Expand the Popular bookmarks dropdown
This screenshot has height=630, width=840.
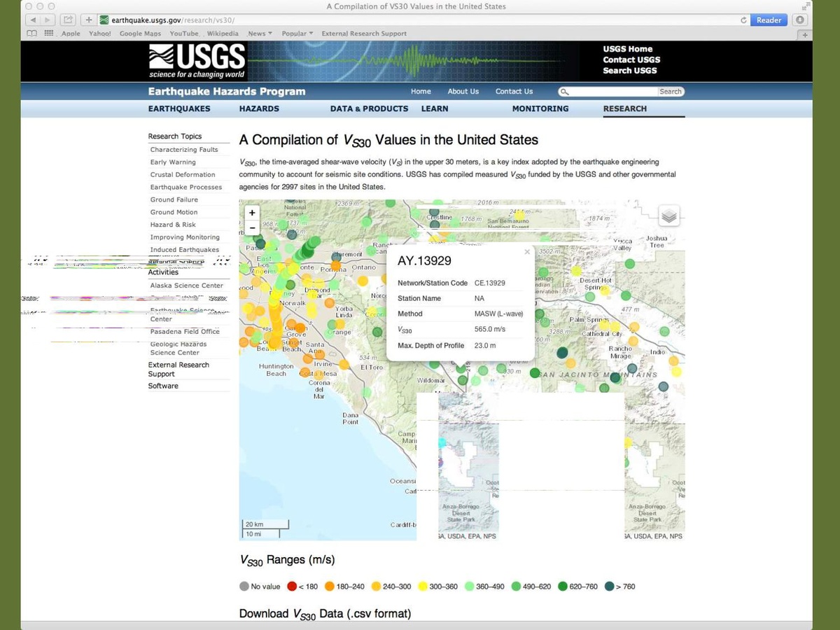[297, 34]
